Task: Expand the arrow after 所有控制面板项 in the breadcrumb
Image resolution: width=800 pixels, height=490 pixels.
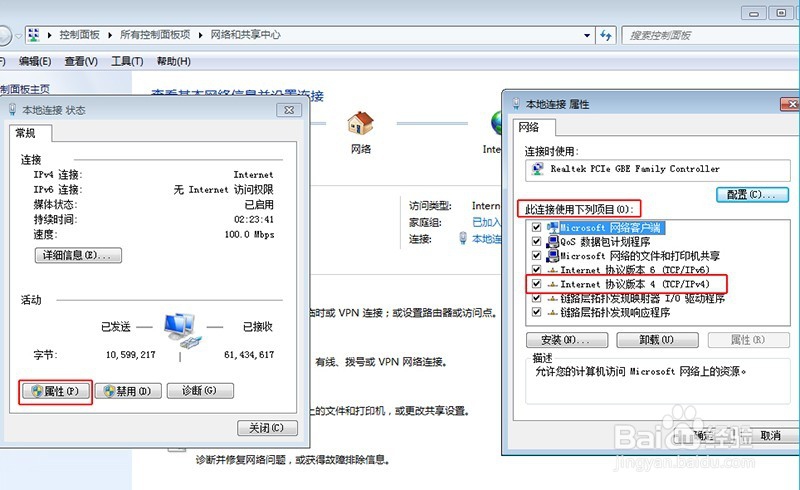Action: click(201, 35)
